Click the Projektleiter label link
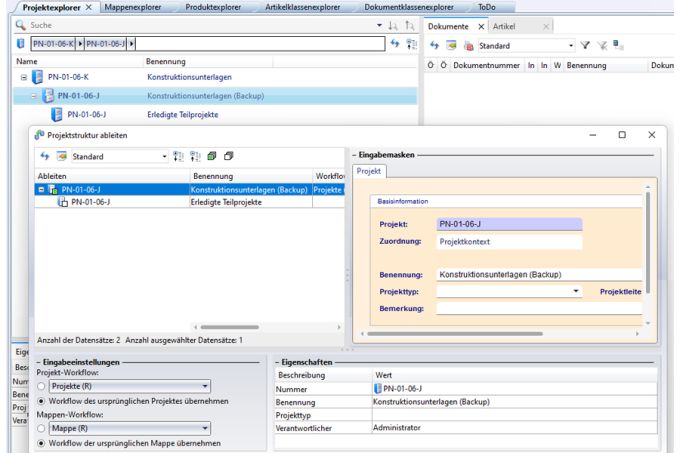Image resolution: width=680 pixels, height=453 pixels. (x=621, y=292)
